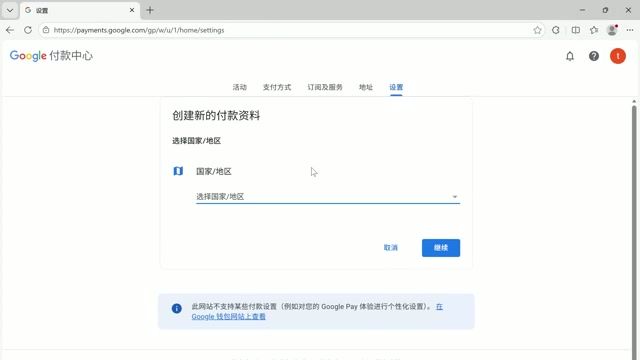The width and height of the screenshot is (640, 360).
Task: Open the notifications bell icon
Action: point(570,56)
